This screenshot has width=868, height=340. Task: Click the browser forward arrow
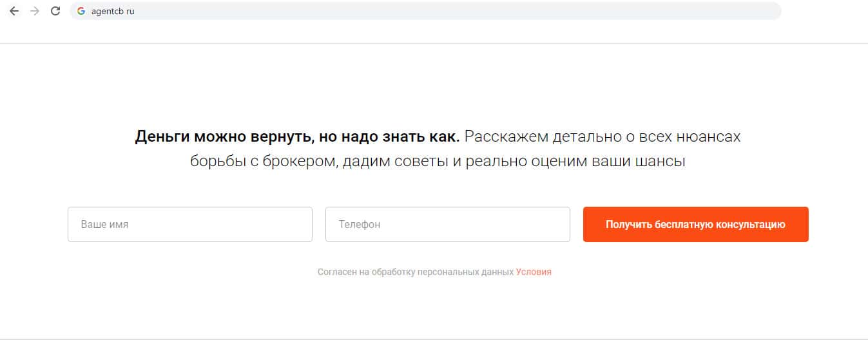tap(35, 11)
